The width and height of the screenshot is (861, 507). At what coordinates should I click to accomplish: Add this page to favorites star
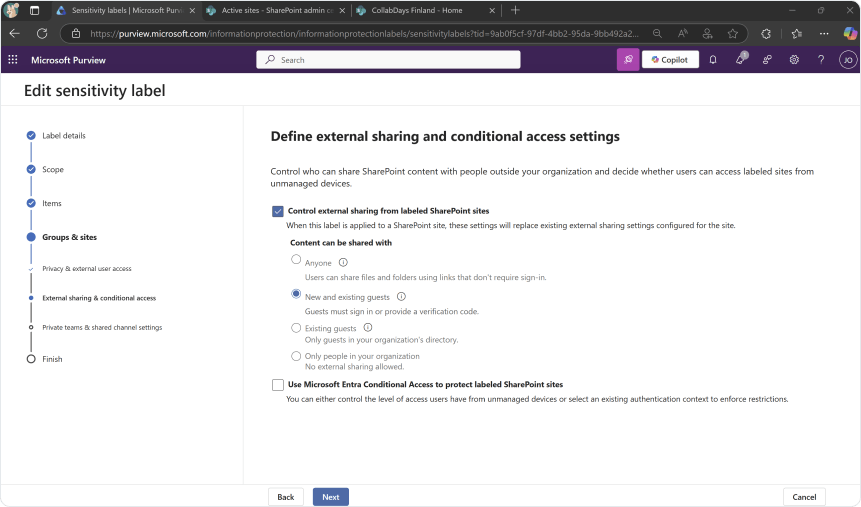pyautogui.click(x=733, y=34)
